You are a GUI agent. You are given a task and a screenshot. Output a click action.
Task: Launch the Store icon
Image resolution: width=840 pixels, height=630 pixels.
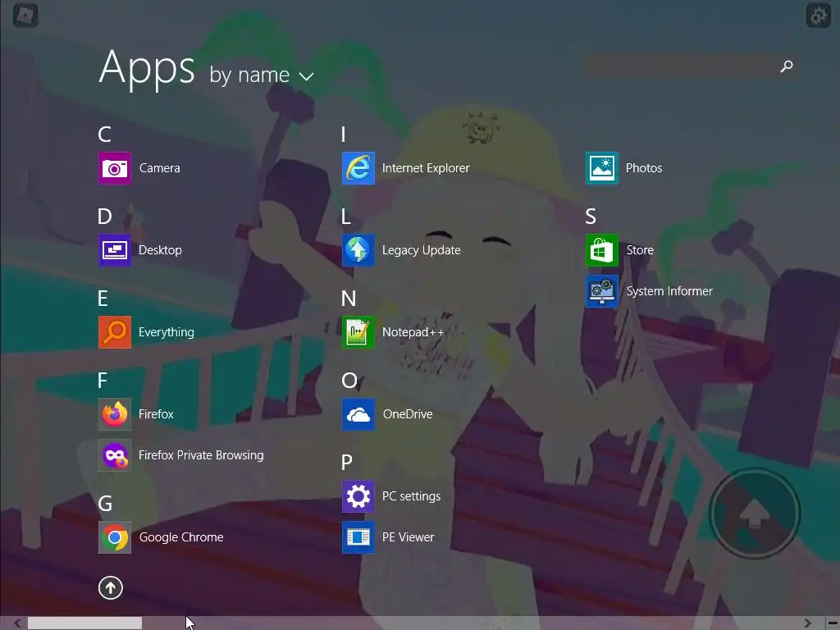pos(602,250)
